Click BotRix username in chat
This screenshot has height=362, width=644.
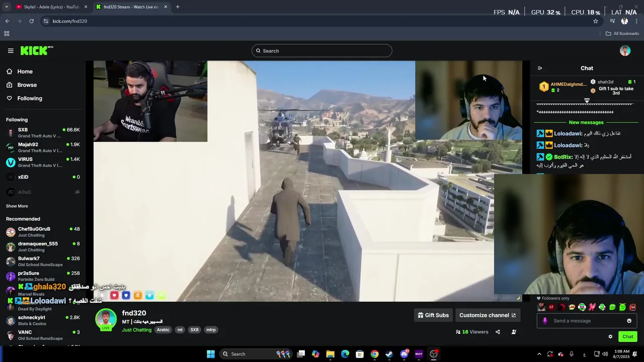(563, 157)
